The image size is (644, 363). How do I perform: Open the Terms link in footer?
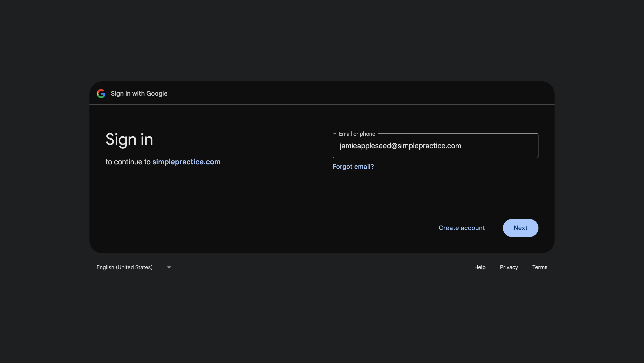(x=540, y=267)
